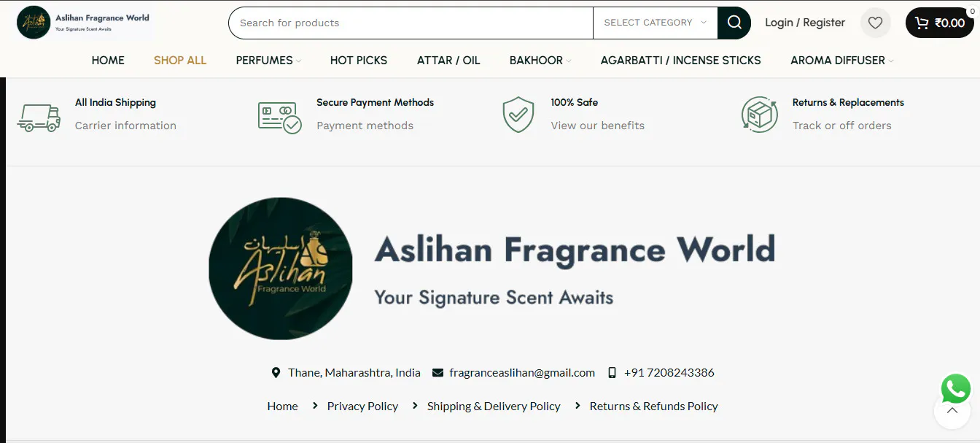Image resolution: width=980 pixels, height=443 pixels.
Task: Click the green WhatsApp chat icon
Action: click(x=956, y=388)
